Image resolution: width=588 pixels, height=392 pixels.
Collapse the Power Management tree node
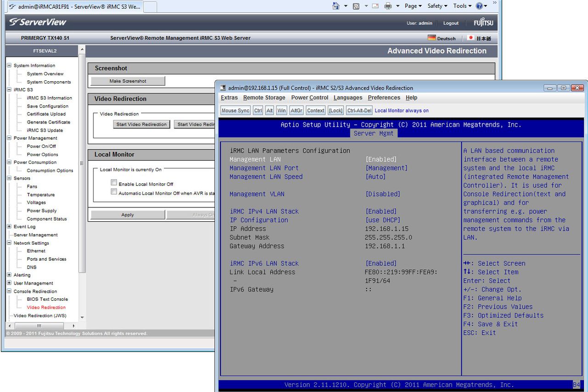(x=9, y=138)
